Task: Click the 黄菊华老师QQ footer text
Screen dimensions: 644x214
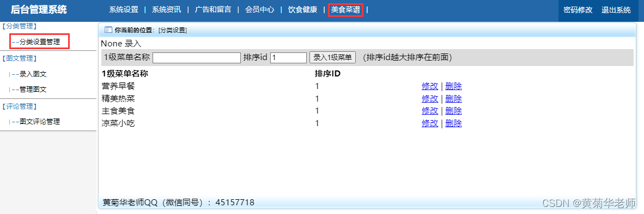Action: tap(178, 203)
